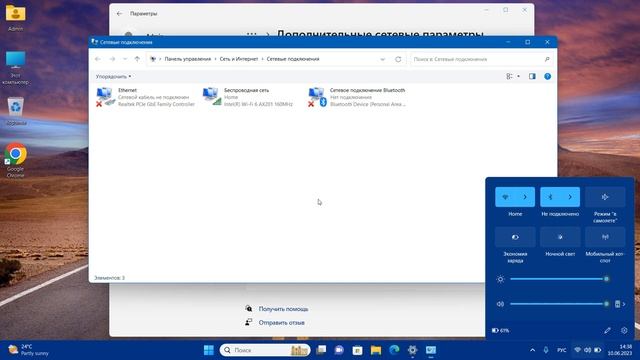Image resolution: width=640 pixels, height=360 pixels.
Task: Go up one folder level
Action: 137,59
